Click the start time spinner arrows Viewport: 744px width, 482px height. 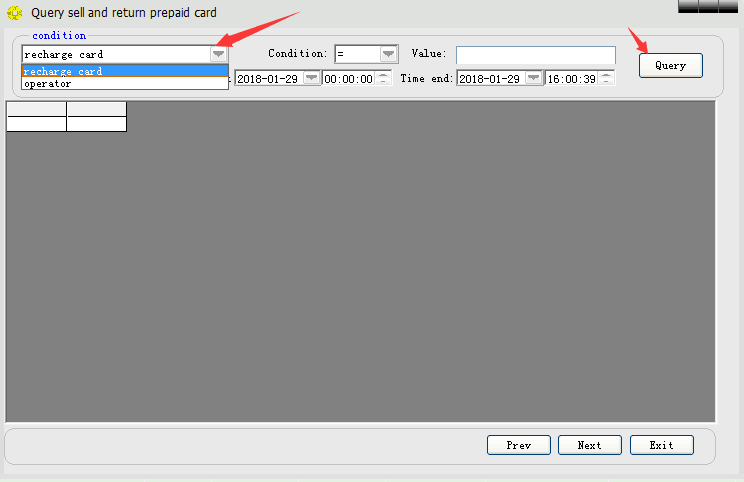click(x=383, y=78)
